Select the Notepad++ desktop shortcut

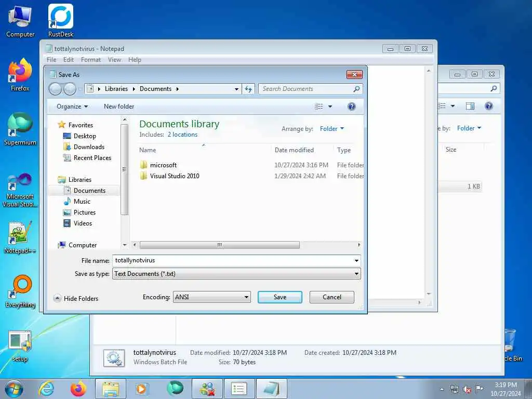20,237
